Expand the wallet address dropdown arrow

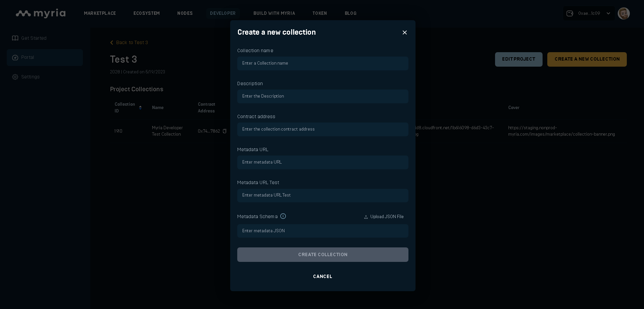(608, 13)
